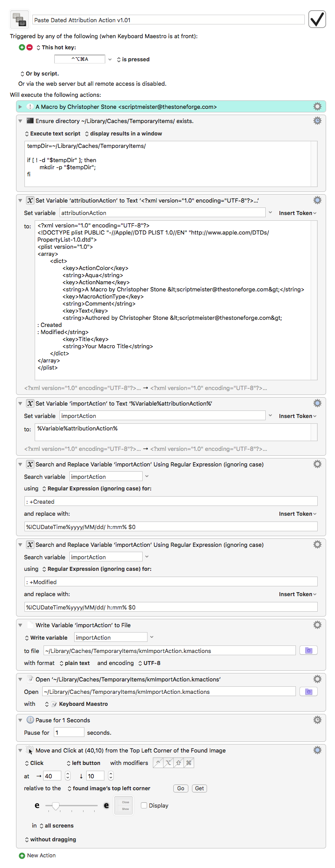
Task: Toggle the Shift modifier button
Action: [179, 763]
